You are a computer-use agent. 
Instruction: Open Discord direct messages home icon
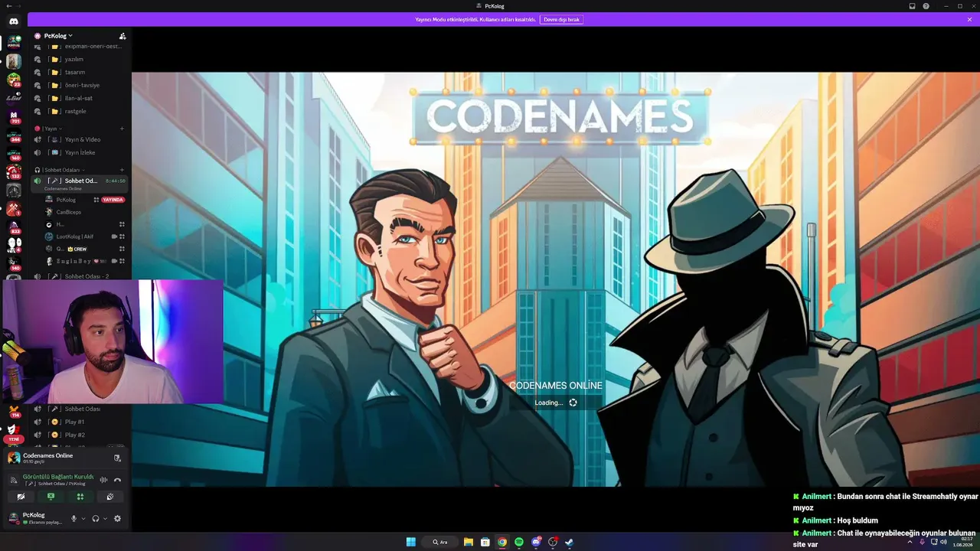point(14,21)
